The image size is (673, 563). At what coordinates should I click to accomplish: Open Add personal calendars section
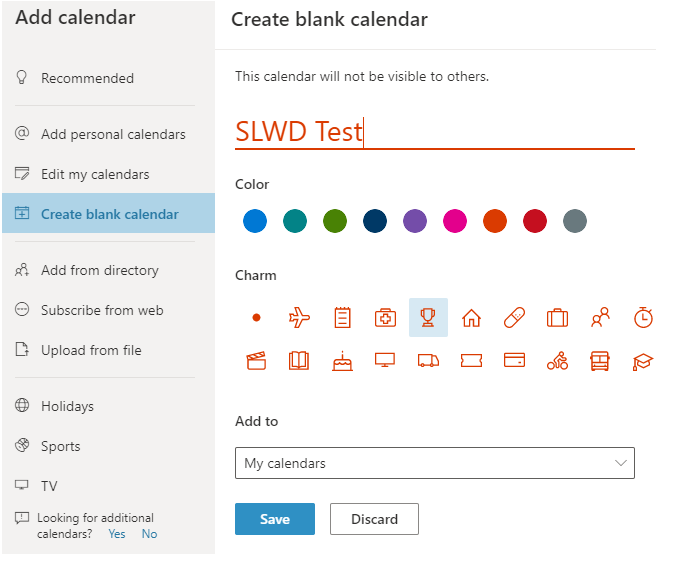coord(113,134)
